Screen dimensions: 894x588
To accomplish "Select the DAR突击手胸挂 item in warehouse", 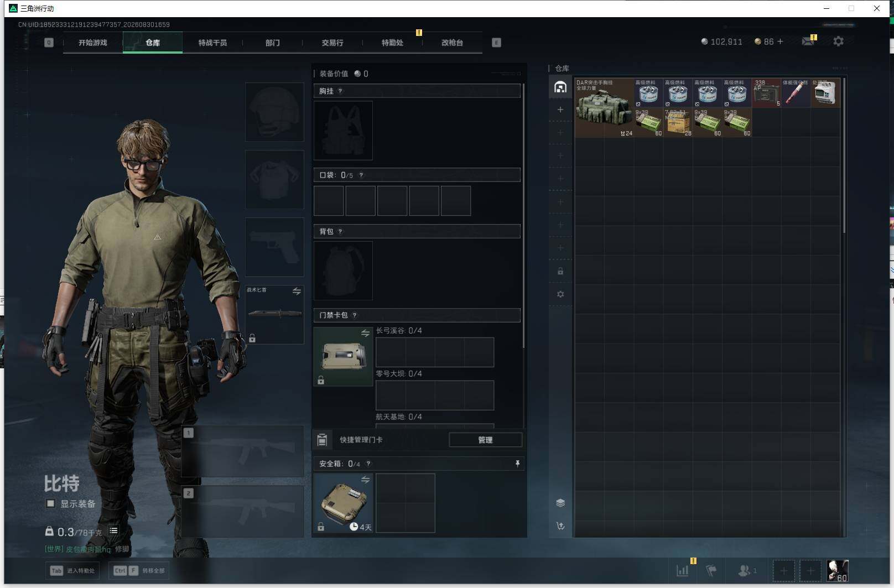I will [x=604, y=107].
